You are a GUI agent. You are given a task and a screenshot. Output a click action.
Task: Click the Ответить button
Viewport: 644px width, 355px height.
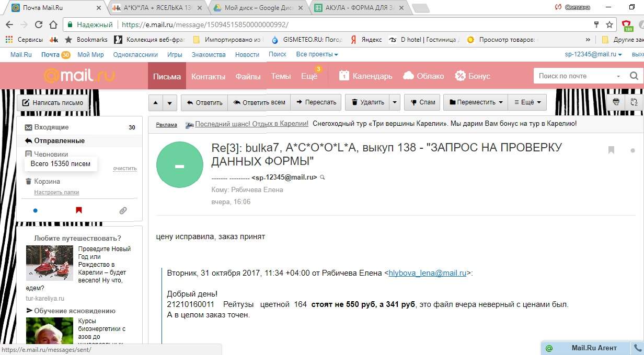[x=204, y=102]
